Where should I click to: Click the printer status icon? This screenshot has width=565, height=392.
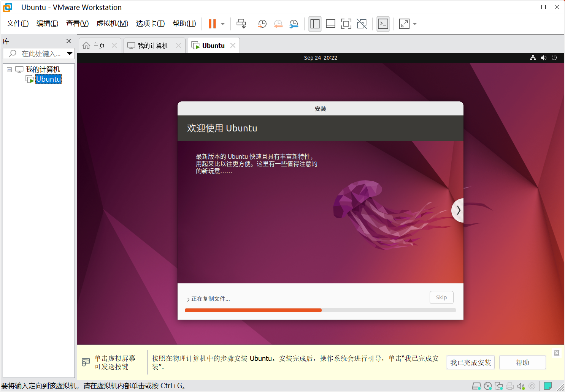point(510,386)
